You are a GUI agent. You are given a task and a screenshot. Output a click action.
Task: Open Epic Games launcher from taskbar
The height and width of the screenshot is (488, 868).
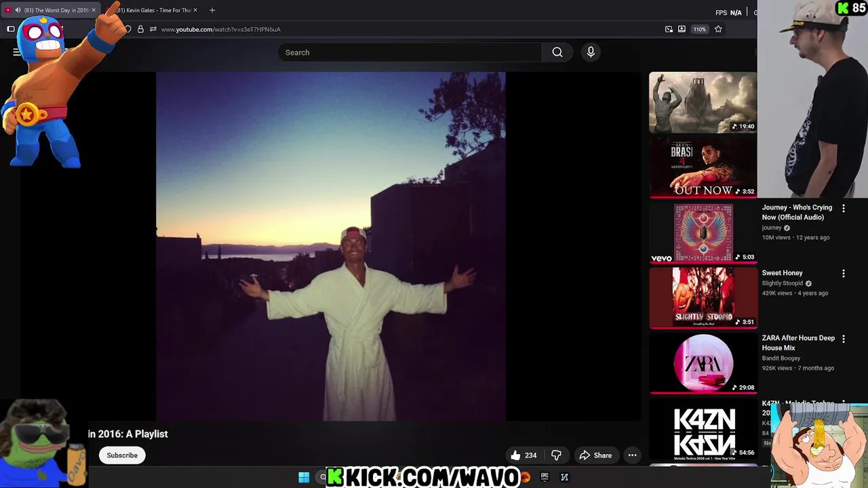click(x=545, y=477)
